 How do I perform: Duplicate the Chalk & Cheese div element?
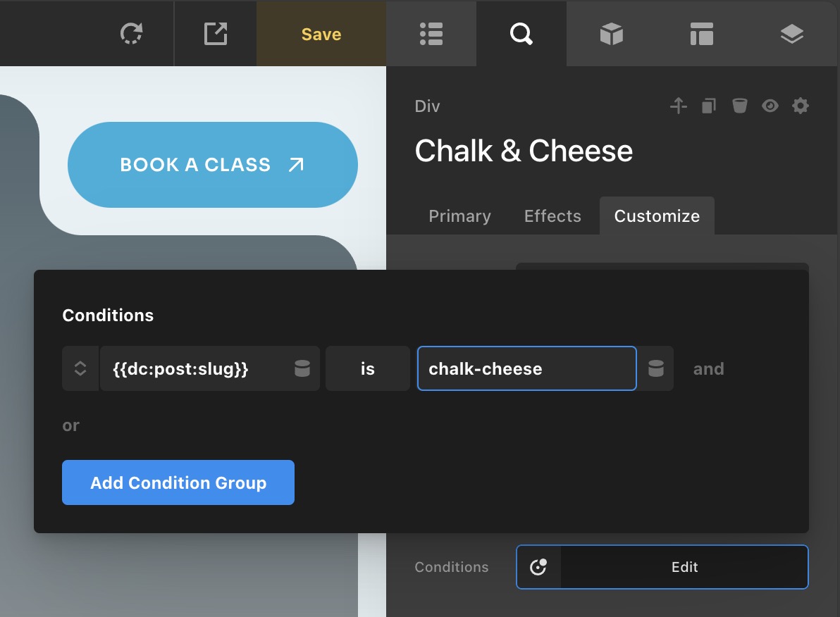pyautogui.click(x=709, y=106)
